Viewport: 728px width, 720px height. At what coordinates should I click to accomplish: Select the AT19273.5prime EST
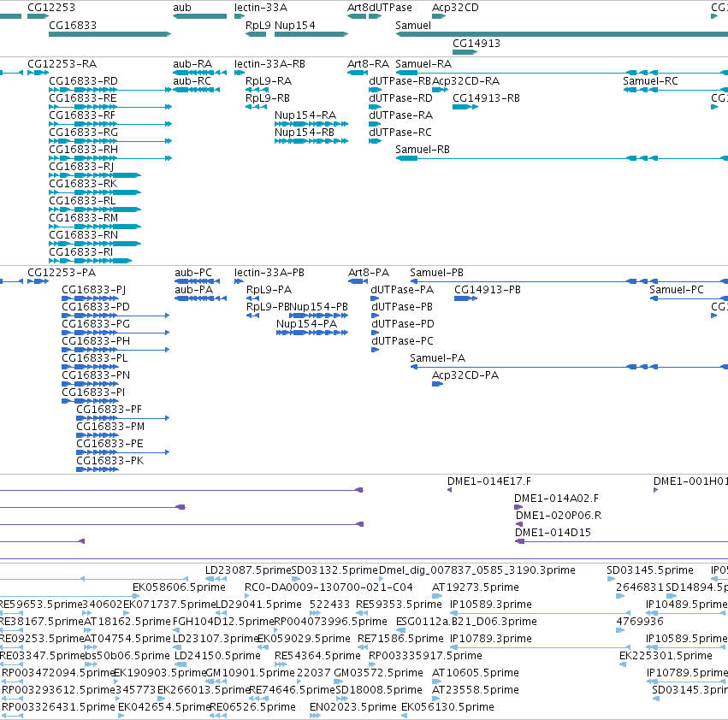(x=476, y=587)
